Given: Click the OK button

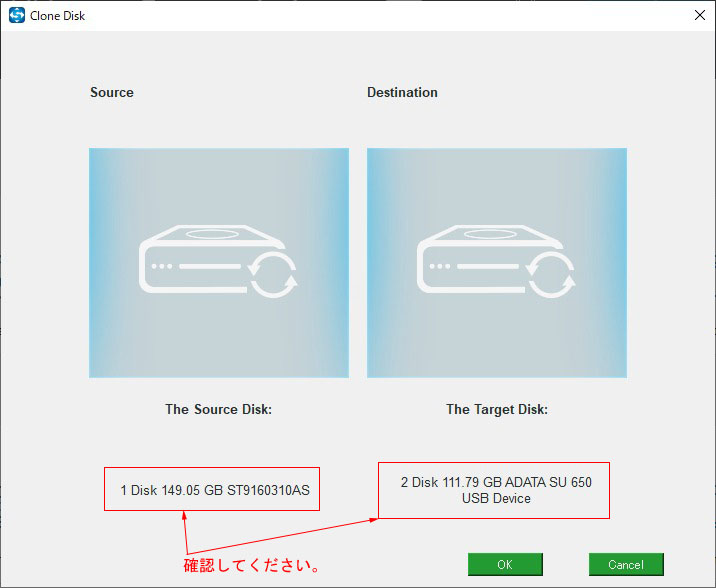Looking at the screenshot, I should tap(505, 564).
